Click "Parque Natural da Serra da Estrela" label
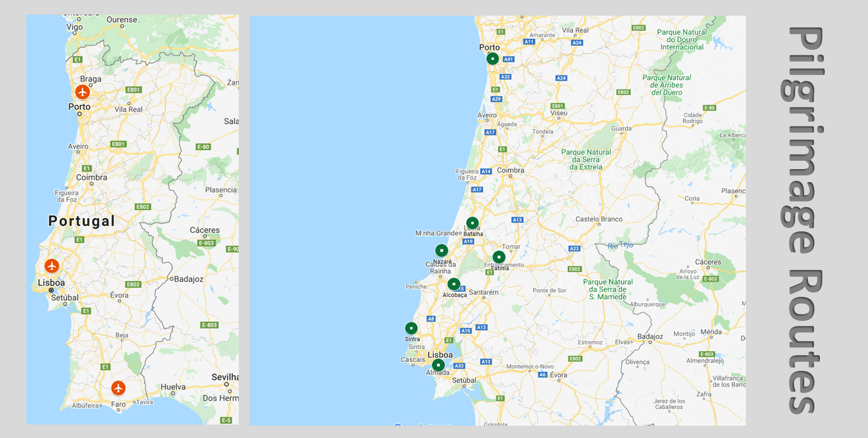 point(586,160)
